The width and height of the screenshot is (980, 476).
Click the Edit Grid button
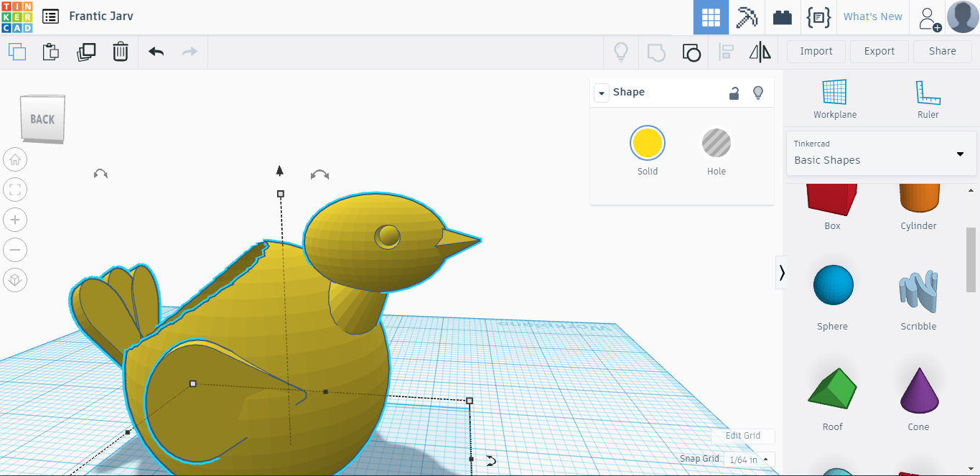[743, 436]
